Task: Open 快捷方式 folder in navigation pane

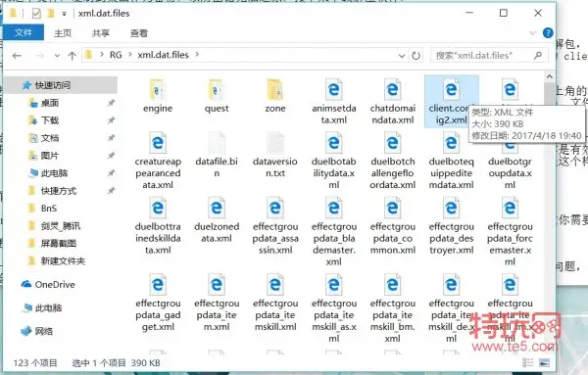Action: [59, 191]
